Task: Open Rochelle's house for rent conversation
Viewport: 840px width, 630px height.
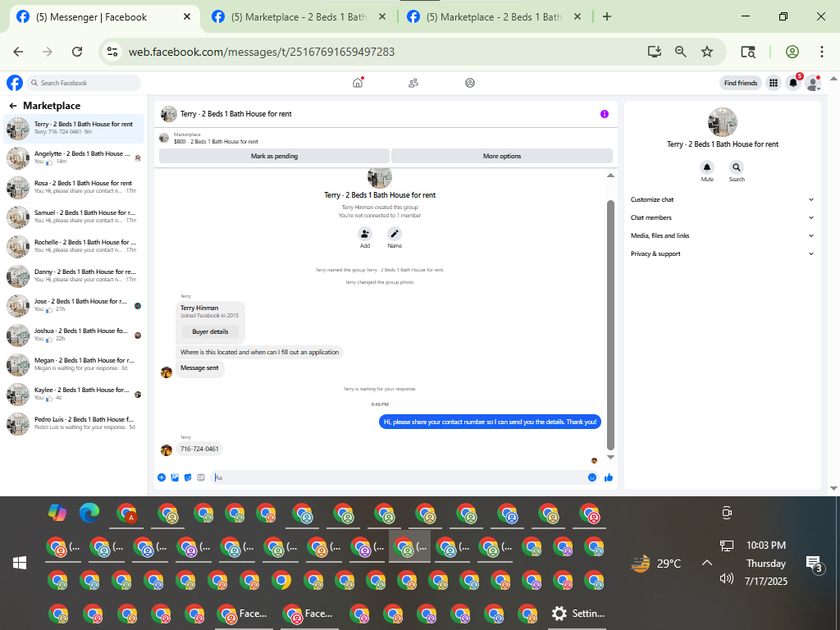Action: [x=74, y=246]
